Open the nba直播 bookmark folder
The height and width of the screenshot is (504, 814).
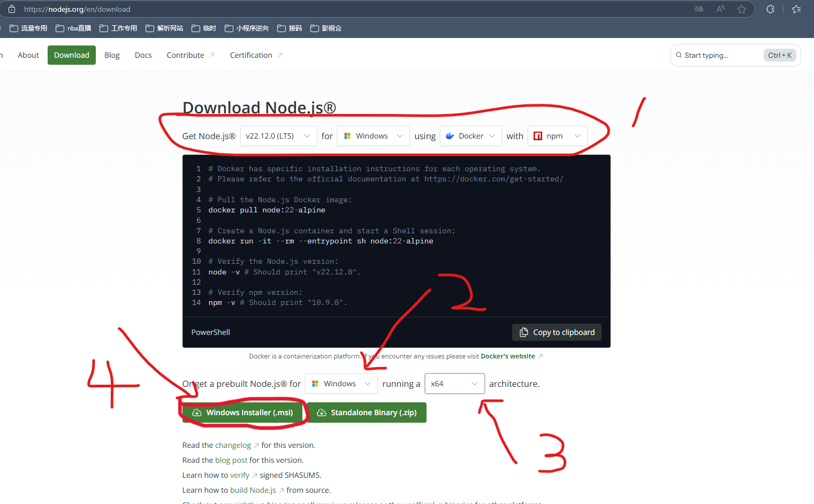coord(73,28)
